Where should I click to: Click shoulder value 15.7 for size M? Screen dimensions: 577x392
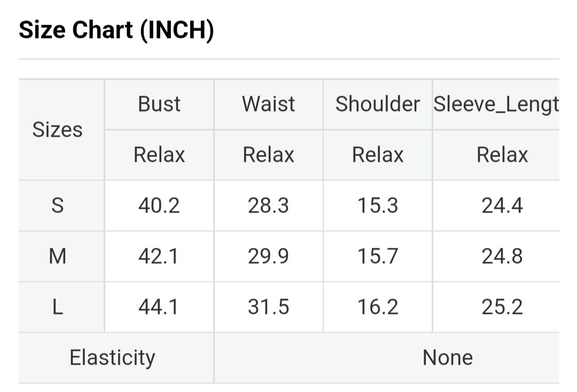(377, 256)
